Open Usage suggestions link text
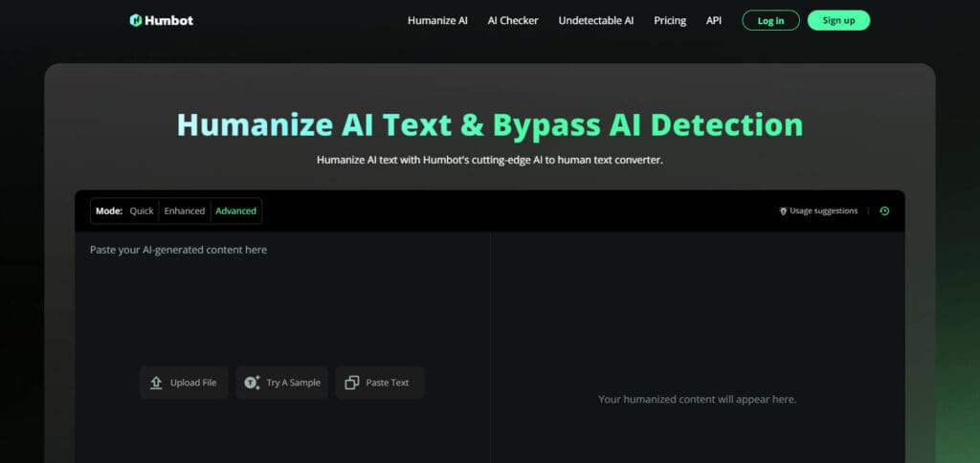The height and width of the screenshot is (463, 980). (824, 211)
